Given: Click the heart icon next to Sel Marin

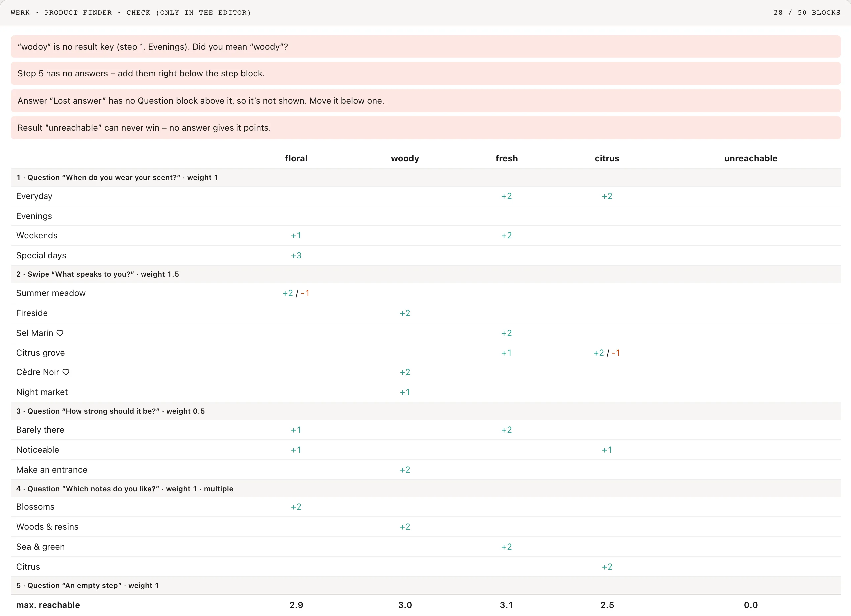Looking at the screenshot, I should click(60, 333).
